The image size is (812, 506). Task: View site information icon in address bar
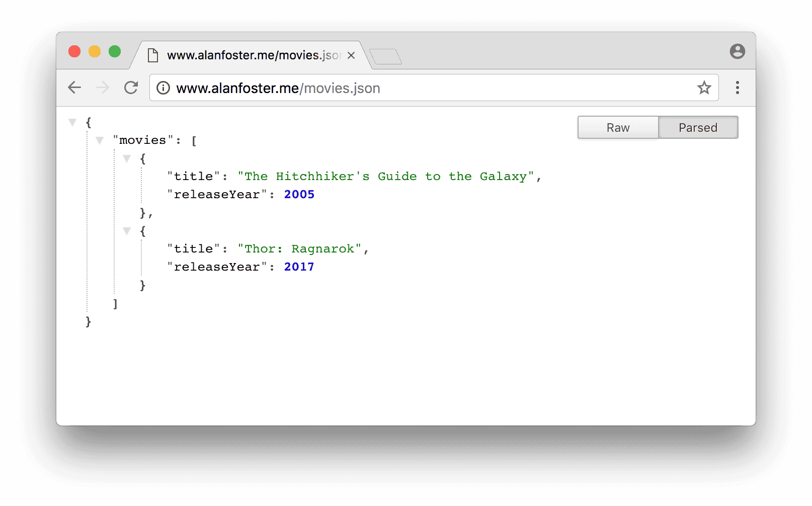(163, 88)
